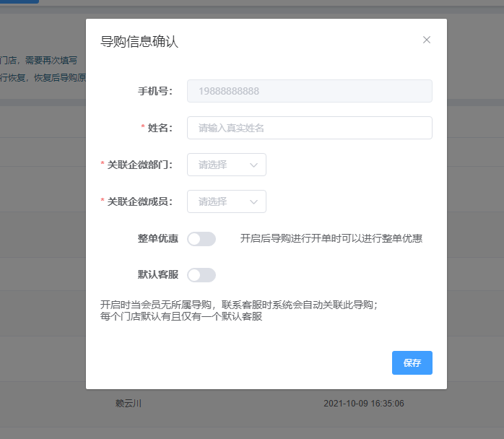Screen dimensions: 504x439
Task: Turn on the 默认客服 switch
Action: click(201, 275)
